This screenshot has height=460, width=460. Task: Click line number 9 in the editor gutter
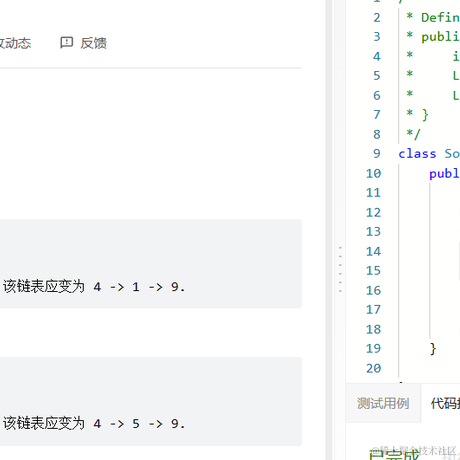[377, 153]
